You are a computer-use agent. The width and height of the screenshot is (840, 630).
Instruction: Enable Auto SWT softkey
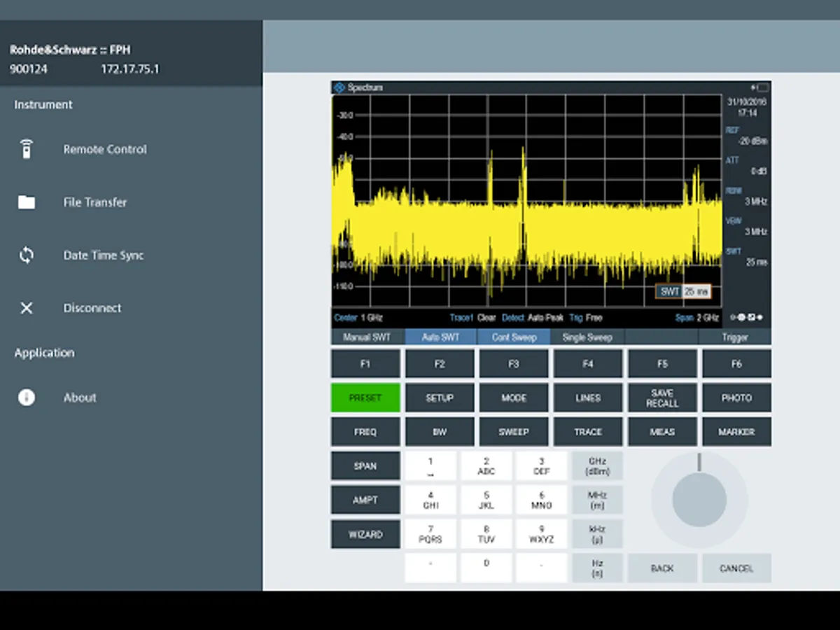440,337
